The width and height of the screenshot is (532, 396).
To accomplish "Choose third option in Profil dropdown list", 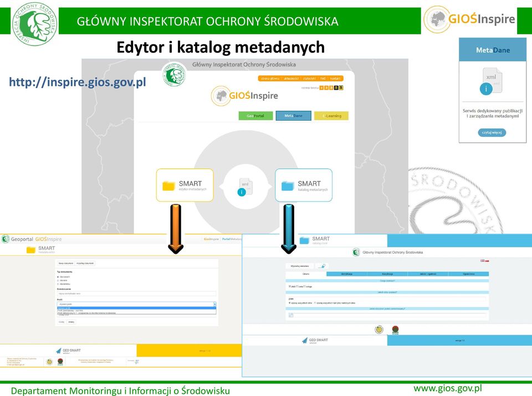I will (136, 313).
